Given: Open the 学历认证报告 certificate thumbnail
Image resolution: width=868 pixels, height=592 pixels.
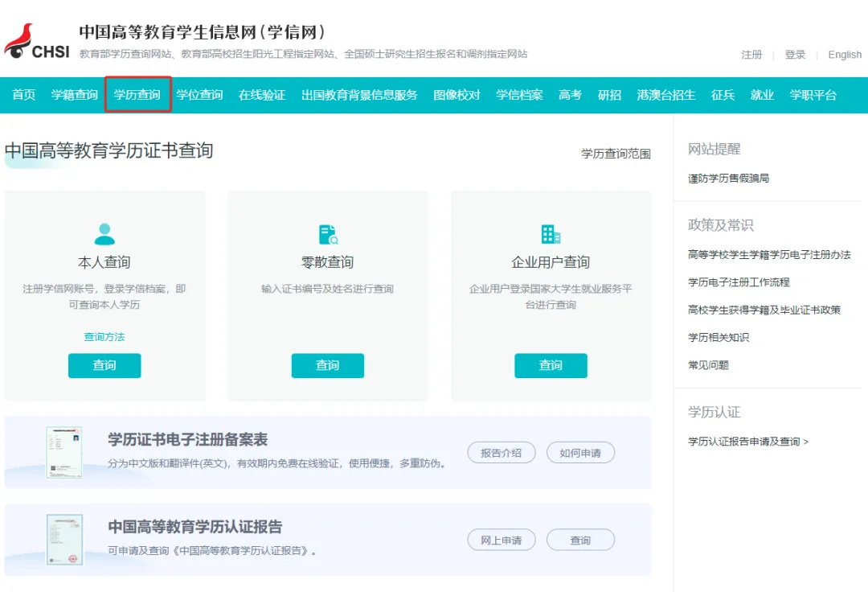Looking at the screenshot, I should coord(64,540).
